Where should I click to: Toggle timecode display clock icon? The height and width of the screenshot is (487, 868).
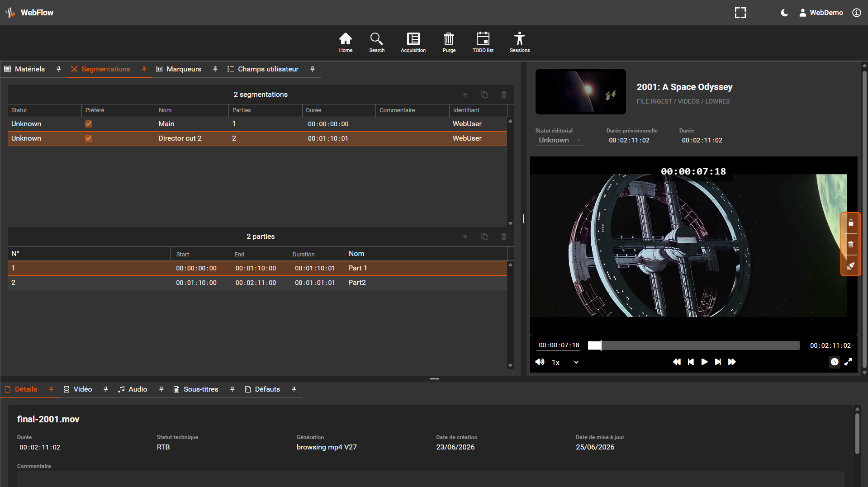tap(835, 362)
